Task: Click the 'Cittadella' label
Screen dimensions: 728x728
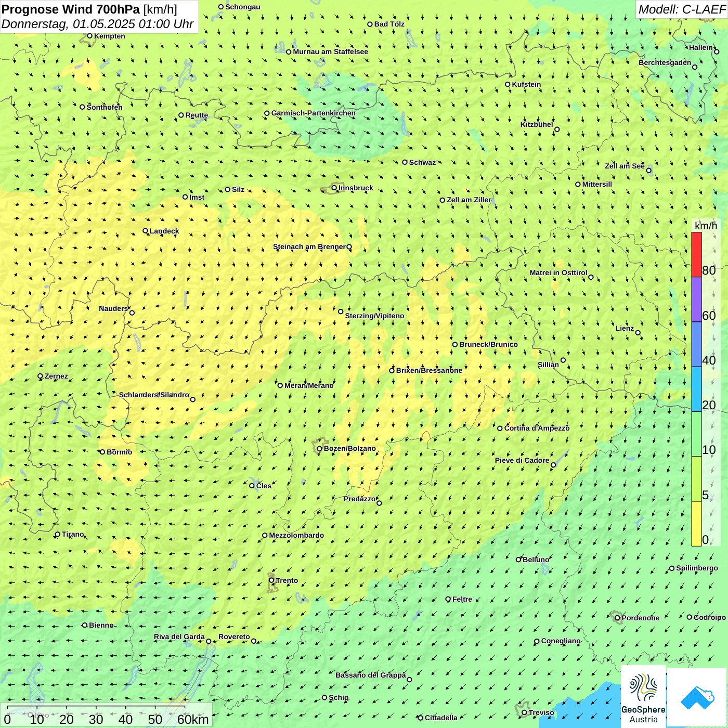Action: pos(441,718)
